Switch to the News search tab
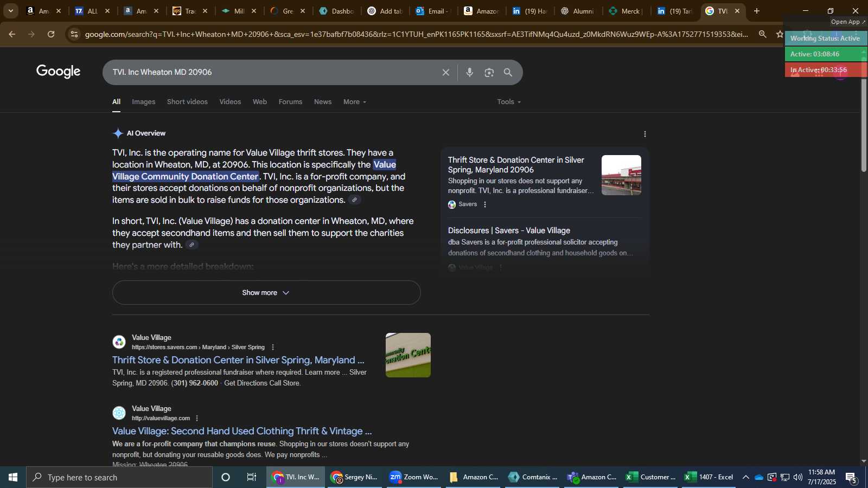The height and width of the screenshot is (488, 868). [323, 102]
